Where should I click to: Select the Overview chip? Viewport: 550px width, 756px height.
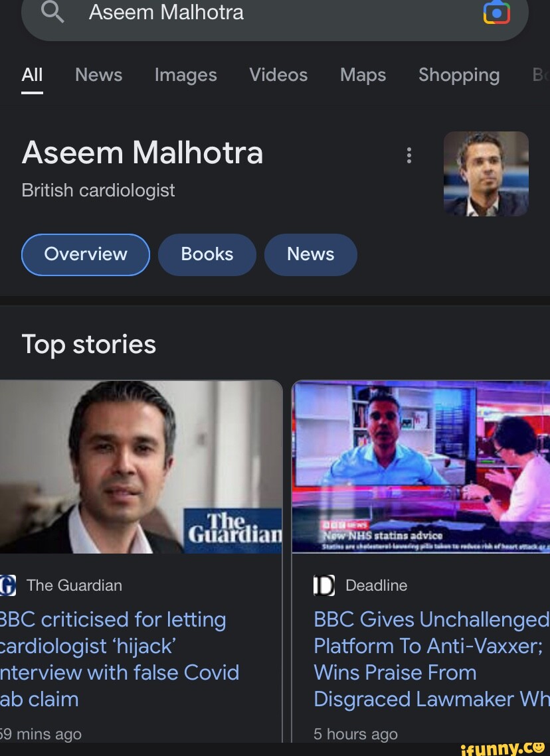point(86,254)
